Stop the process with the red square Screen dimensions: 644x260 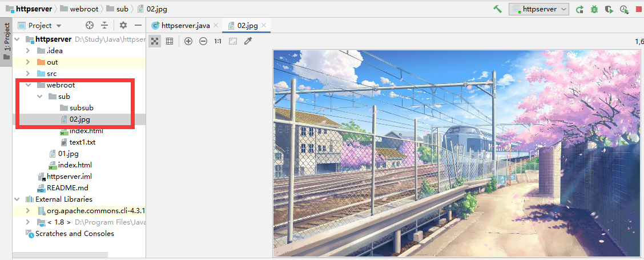click(638, 10)
